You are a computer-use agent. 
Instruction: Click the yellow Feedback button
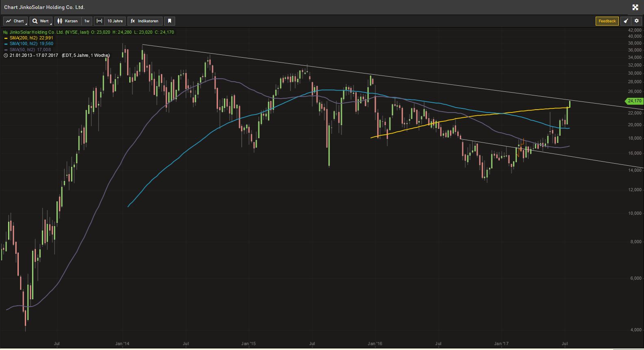pos(607,21)
